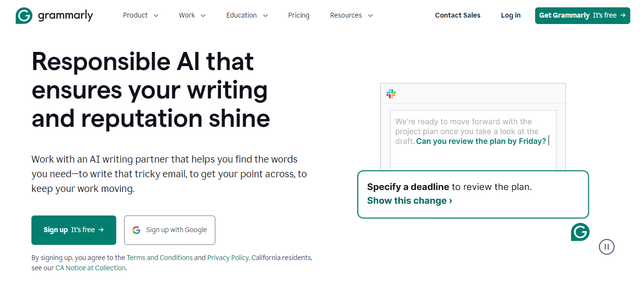Click the Google logo on sign-up button
The height and width of the screenshot is (286, 644).
point(136,230)
